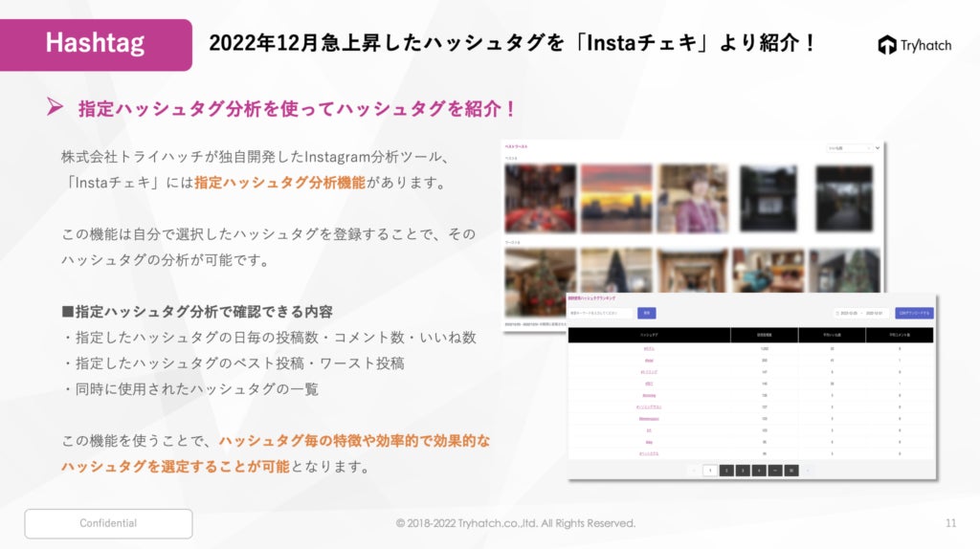Go to page 1 in pagination
Screen dimensions: 980x549
pos(710,471)
